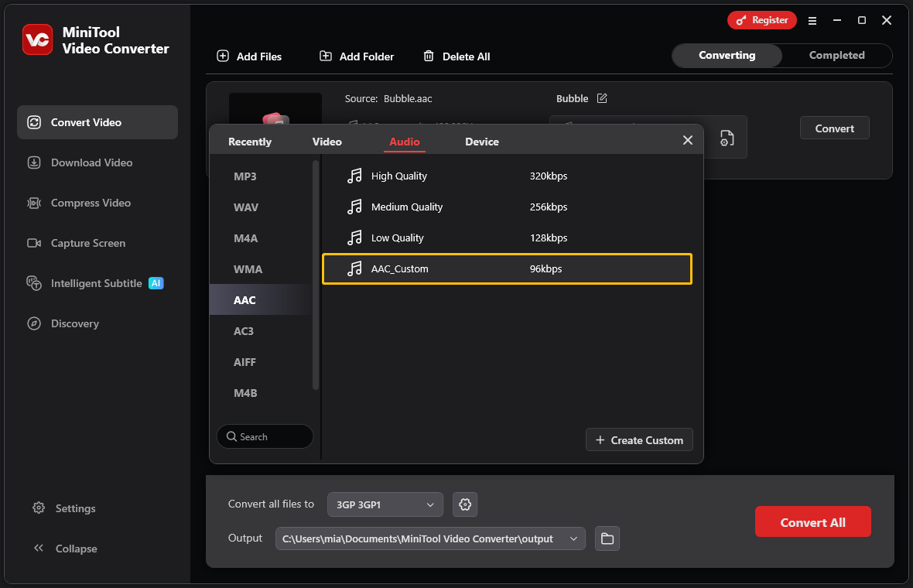Click the Low Quality music note icon

(354, 238)
